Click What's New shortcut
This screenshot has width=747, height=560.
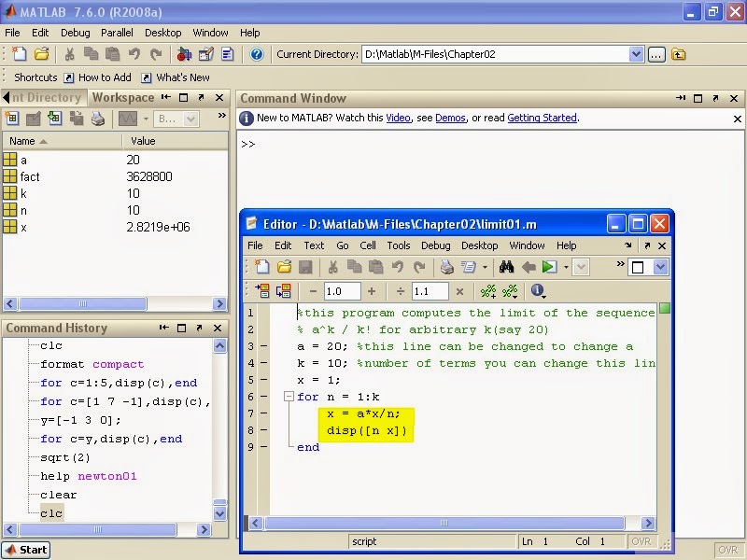(x=176, y=77)
